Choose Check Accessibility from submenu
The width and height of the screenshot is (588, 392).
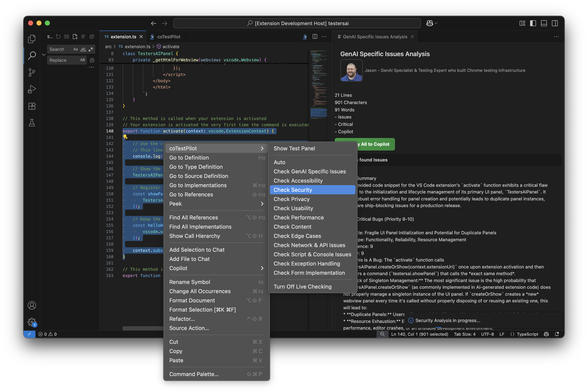coord(312,181)
